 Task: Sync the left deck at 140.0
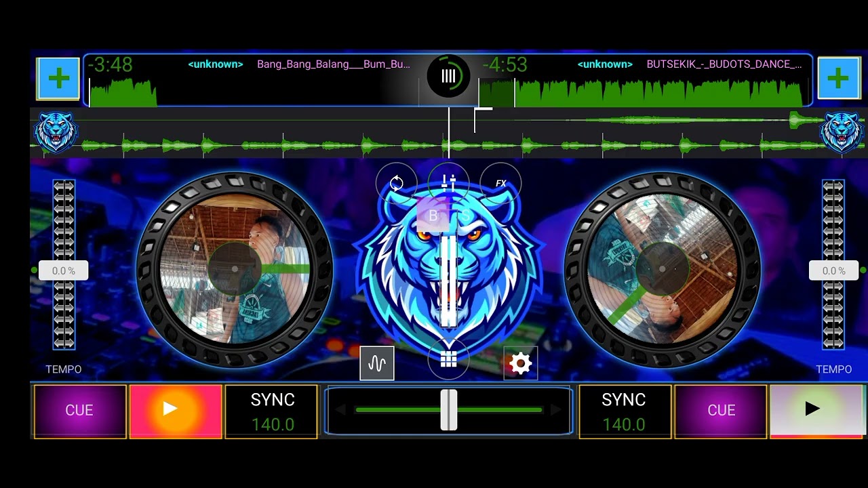pos(272,411)
